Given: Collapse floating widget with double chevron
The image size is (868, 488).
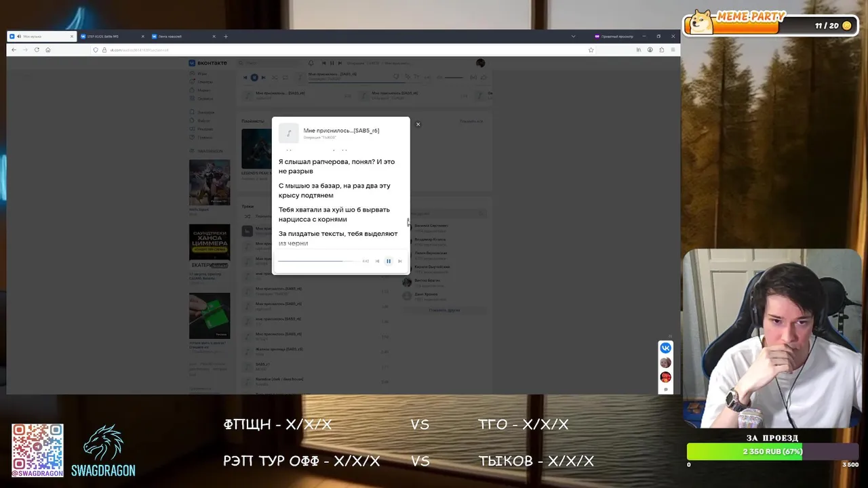Looking at the screenshot, I should coord(670,336).
